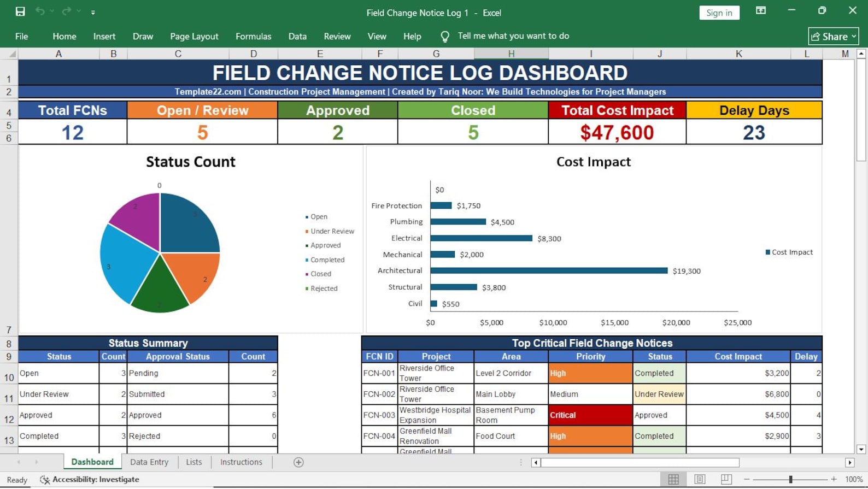Screen dimensions: 868x489
Task: Click the Status Count pie chart
Action: 160,253
